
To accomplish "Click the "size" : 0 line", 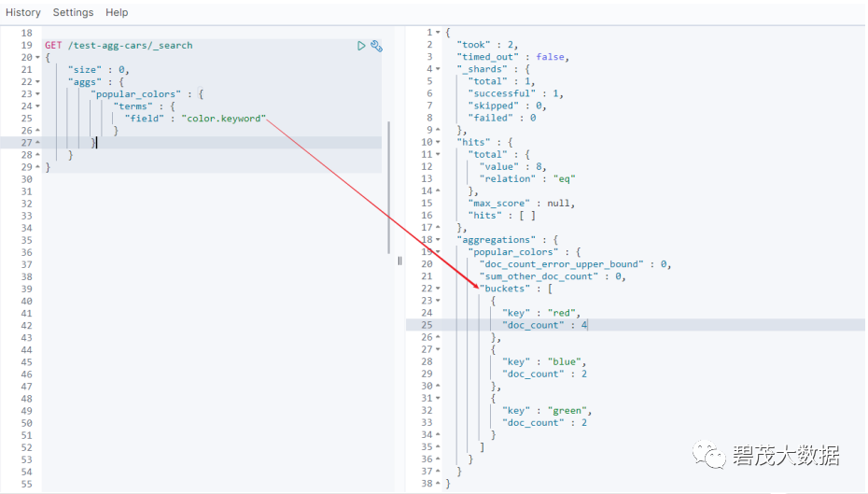I will coord(99,70).
